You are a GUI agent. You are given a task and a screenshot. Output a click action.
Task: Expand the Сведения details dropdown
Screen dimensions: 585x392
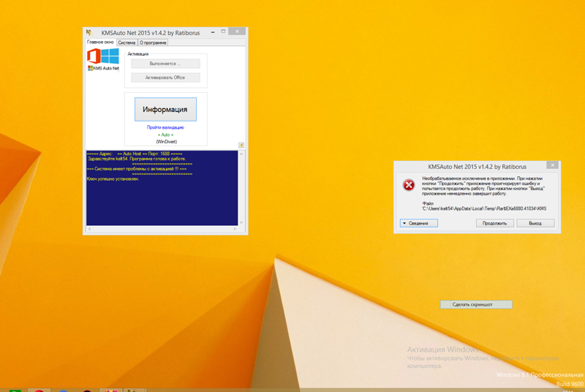pyautogui.click(x=418, y=223)
